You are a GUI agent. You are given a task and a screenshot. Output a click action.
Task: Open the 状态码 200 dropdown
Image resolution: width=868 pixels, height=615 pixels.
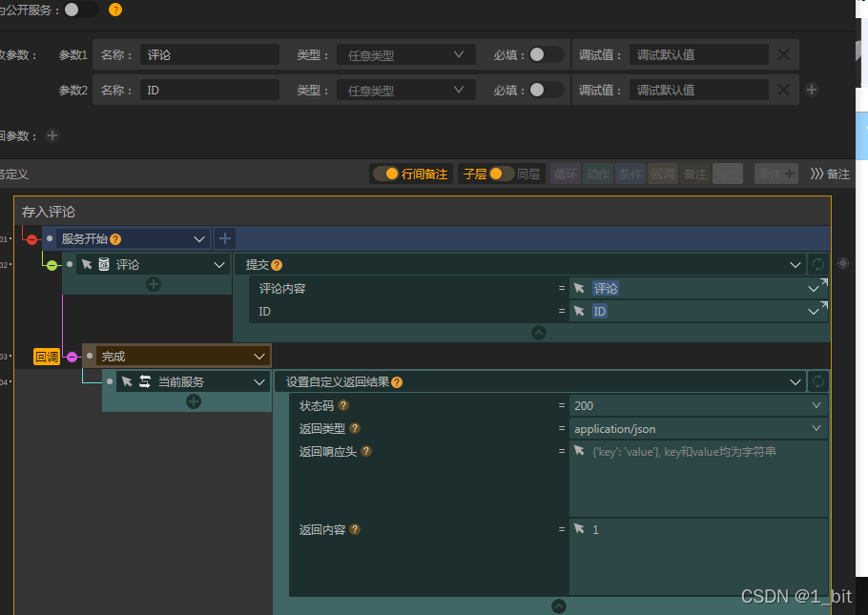698,406
